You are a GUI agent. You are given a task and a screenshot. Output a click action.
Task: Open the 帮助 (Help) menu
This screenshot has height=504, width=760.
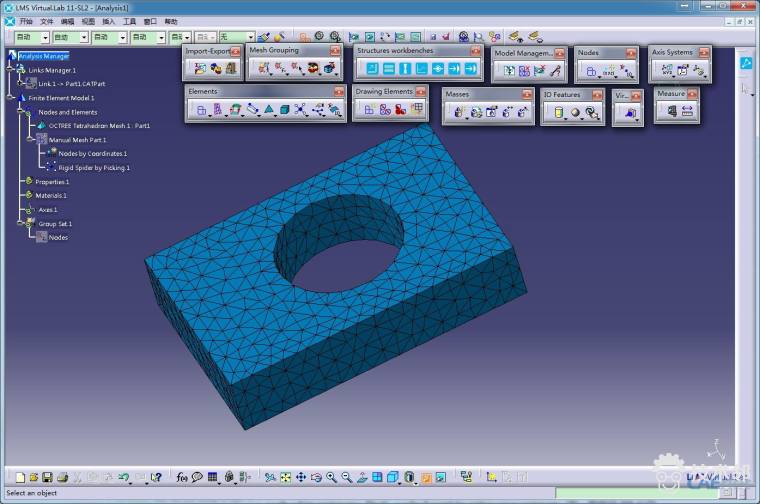171,21
